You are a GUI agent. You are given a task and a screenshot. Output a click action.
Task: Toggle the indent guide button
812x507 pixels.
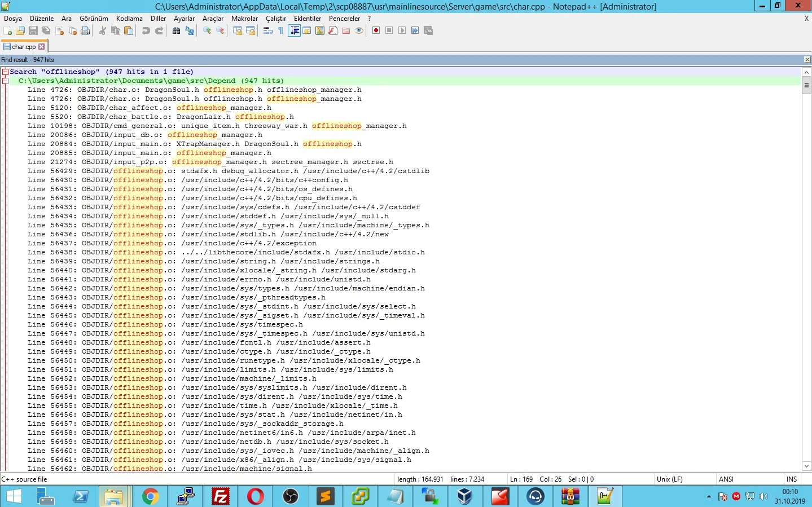(x=294, y=30)
